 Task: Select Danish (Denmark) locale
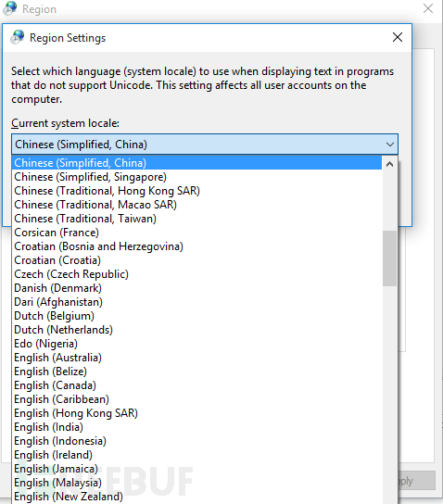(x=196, y=288)
